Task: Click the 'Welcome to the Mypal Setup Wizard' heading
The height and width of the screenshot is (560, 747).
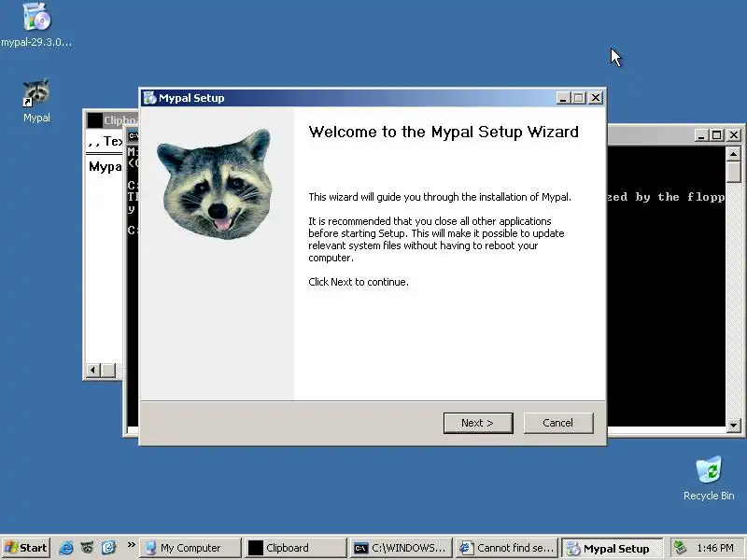Action: (x=444, y=132)
